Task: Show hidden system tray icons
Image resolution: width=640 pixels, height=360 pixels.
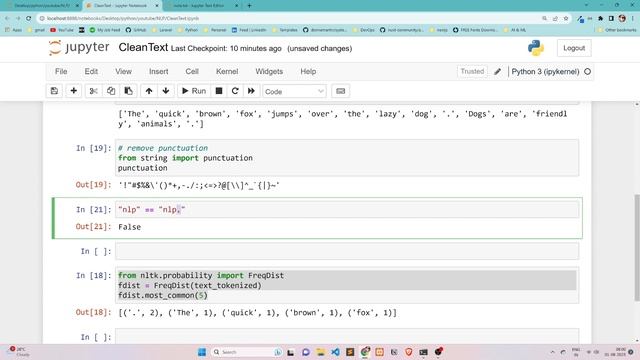Action: [x=553, y=352]
